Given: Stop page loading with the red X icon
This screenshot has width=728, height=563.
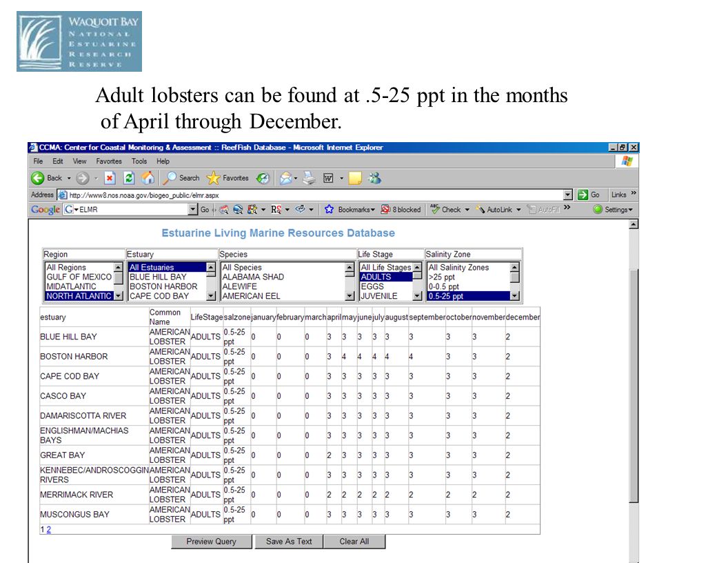Looking at the screenshot, I should (110, 178).
